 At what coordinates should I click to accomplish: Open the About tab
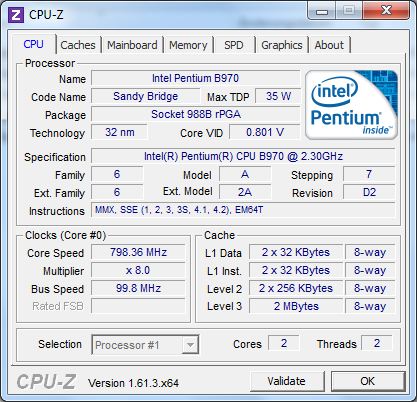tap(329, 45)
